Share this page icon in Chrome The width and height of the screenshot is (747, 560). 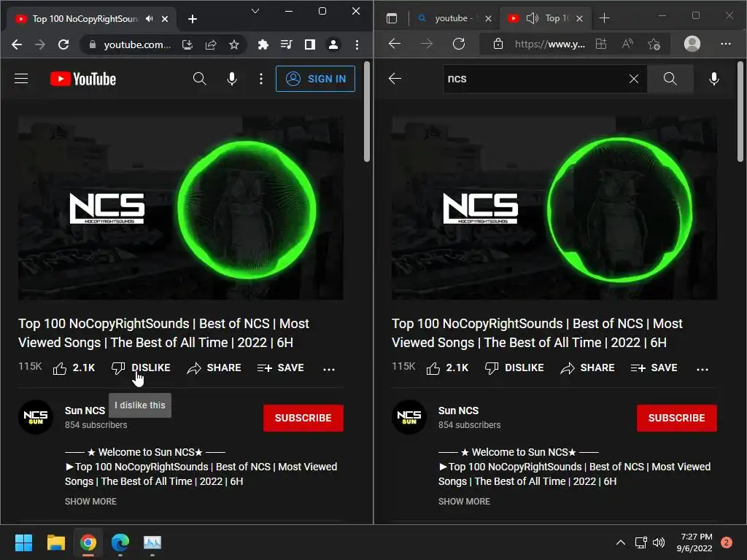coord(211,44)
